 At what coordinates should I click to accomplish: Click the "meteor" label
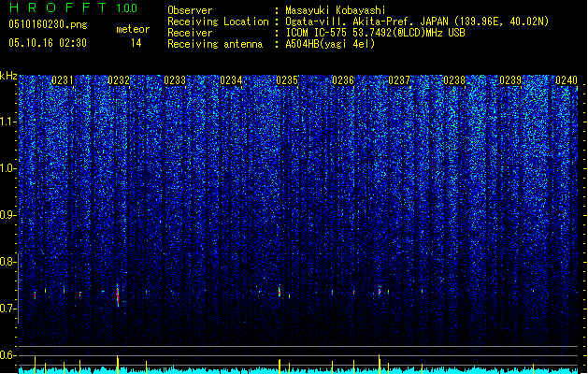[x=133, y=29]
